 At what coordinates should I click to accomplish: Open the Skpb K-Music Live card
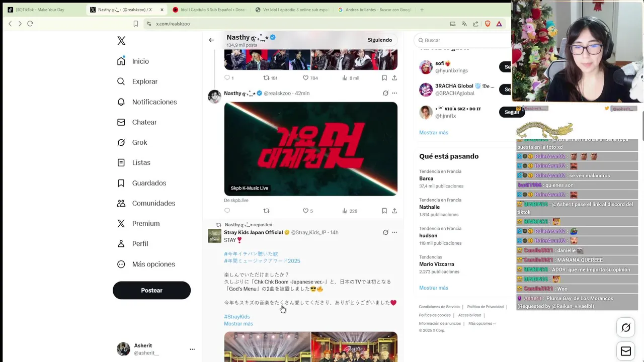coord(310,149)
